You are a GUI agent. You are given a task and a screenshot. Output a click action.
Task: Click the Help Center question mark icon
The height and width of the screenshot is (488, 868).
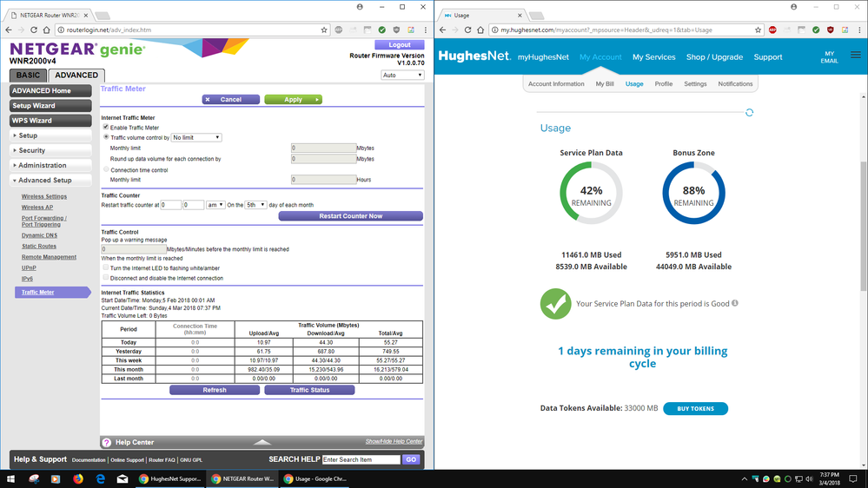pos(107,443)
